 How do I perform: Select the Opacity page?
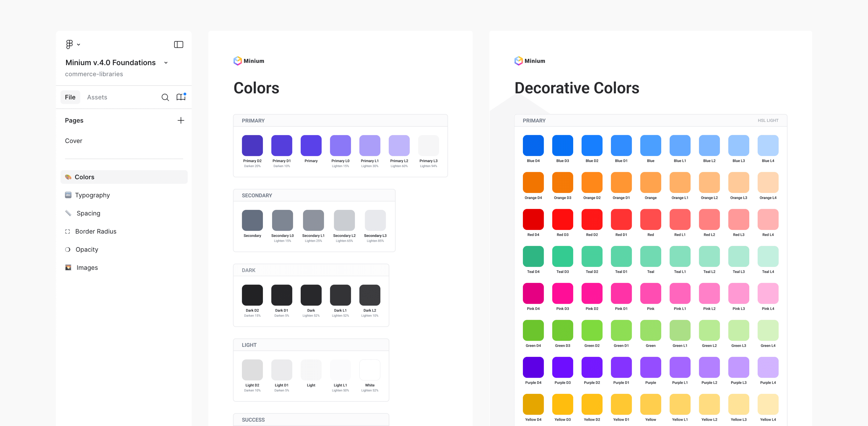coord(87,249)
